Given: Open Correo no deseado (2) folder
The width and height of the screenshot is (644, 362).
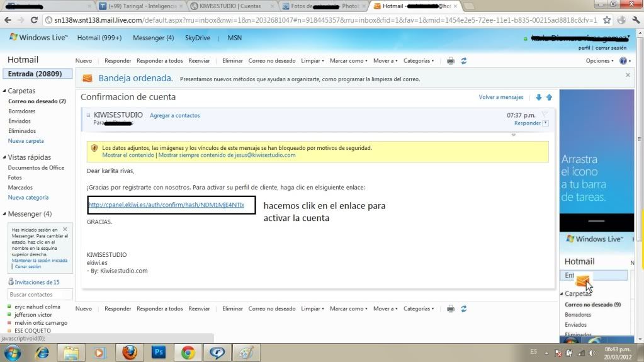Looking at the screenshot, I should tap(37, 101).
